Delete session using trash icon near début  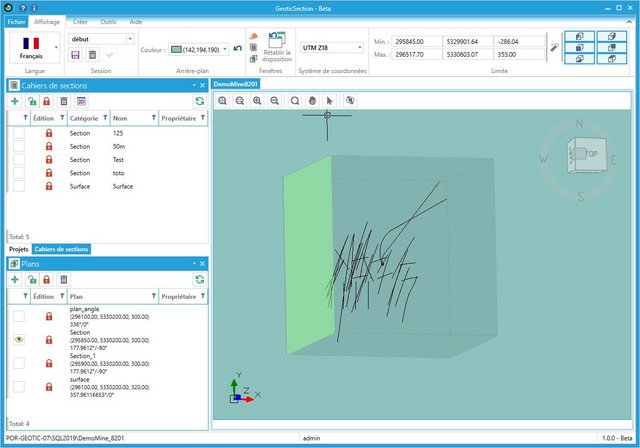[x=93, y=55]
